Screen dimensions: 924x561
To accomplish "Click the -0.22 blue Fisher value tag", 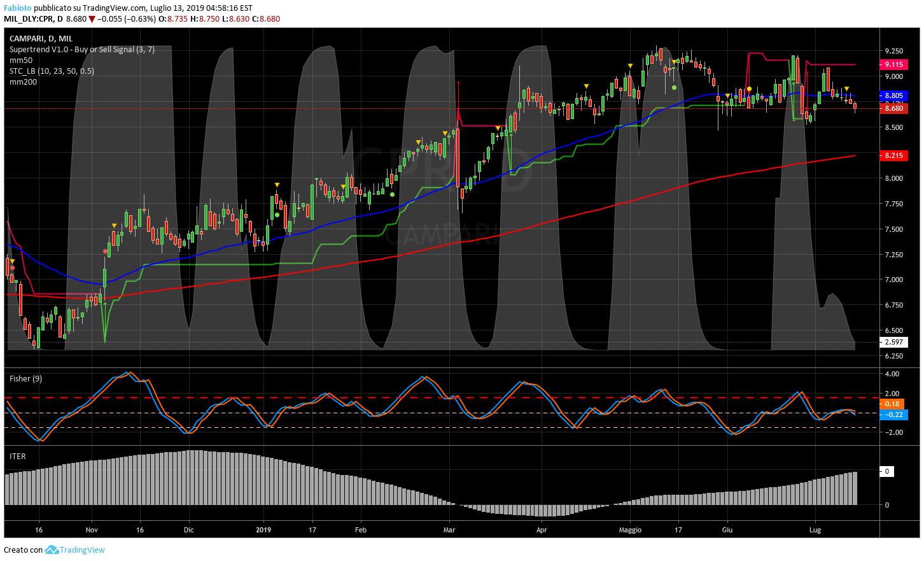I will point(893,415).
